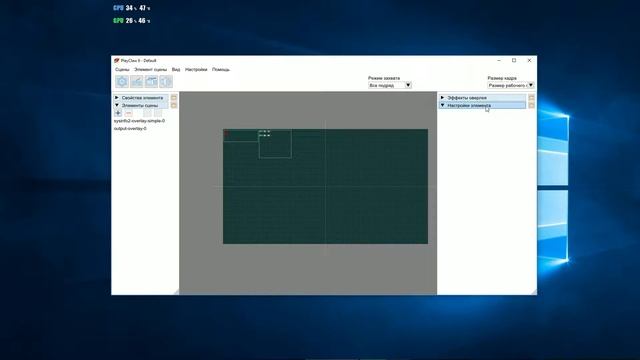Screen dimensions: 640x360
Task: Click first greyed-out button after the minus
Action: pos(147,113)
